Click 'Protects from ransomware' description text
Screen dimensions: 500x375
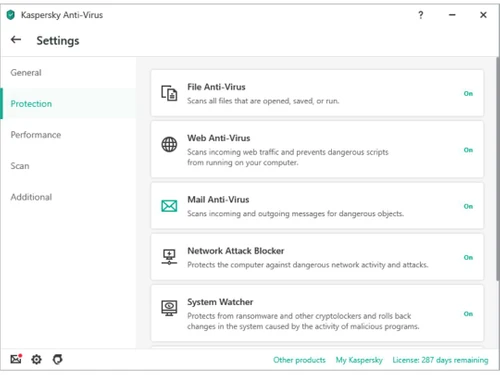pos(303,321)
